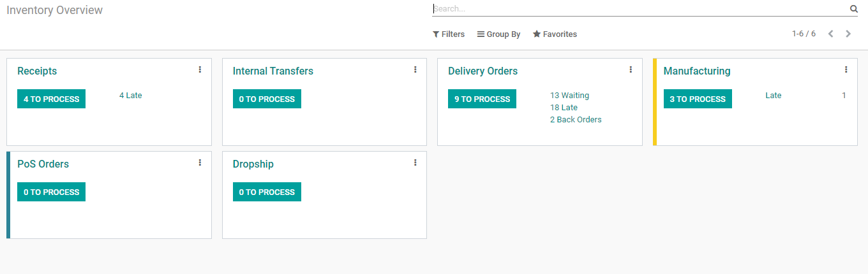
Task: Open the 13 Waiting delivery orders link
Action: (x=569, y=96)
